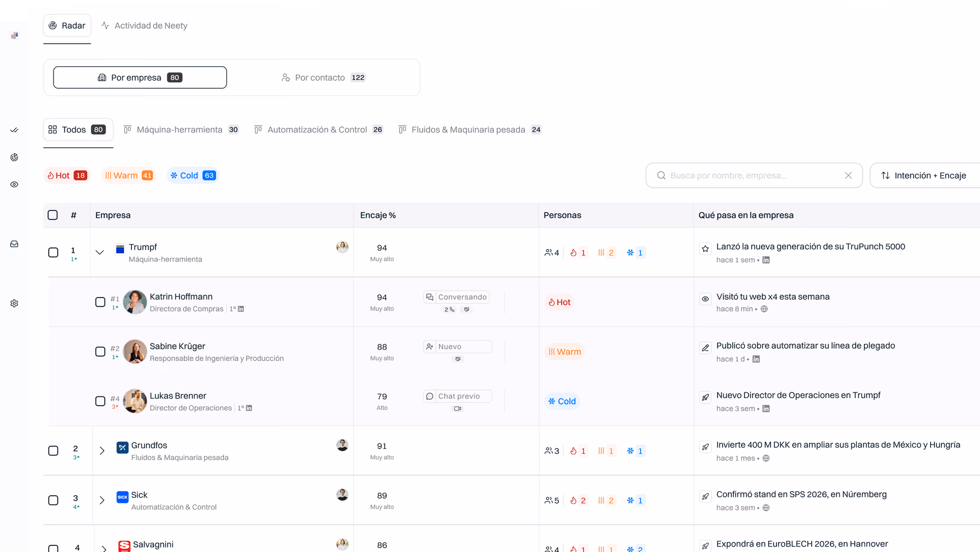Viewport: 980px width, 552px height.
Task: Open Sabine Krüger's 'Nuevo' status dropdown
Action: pos(457,347)
